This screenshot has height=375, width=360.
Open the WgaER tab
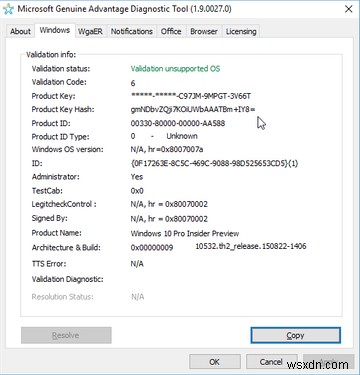90,31
